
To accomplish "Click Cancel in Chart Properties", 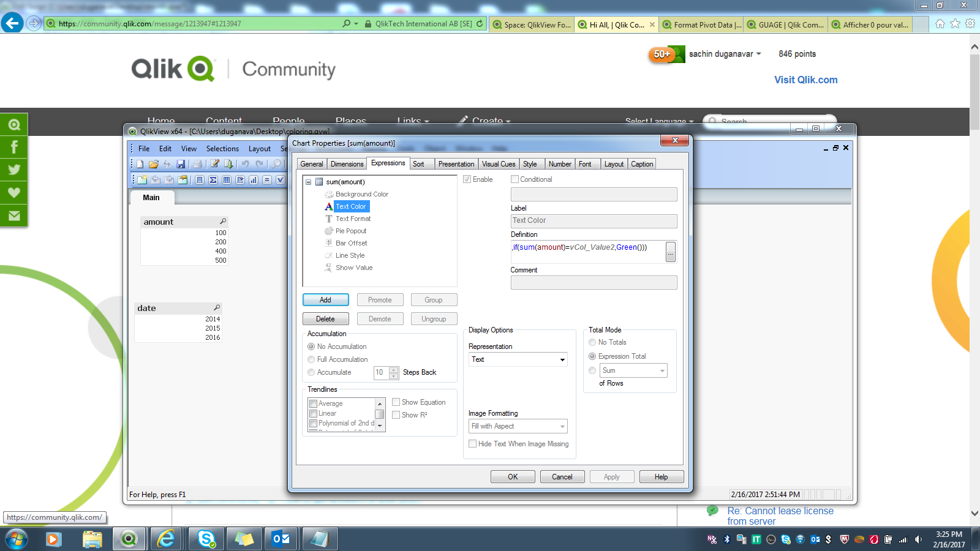I will click(562, 477).
